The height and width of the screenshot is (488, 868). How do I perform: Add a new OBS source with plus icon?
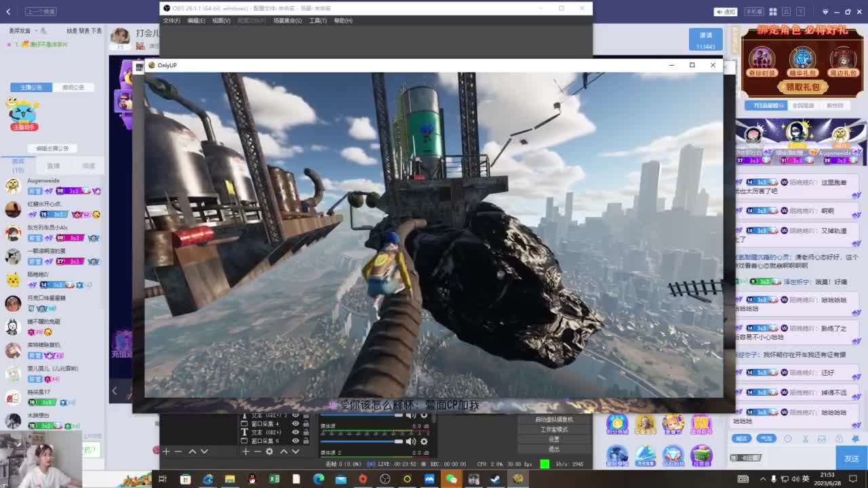(245, 451)
